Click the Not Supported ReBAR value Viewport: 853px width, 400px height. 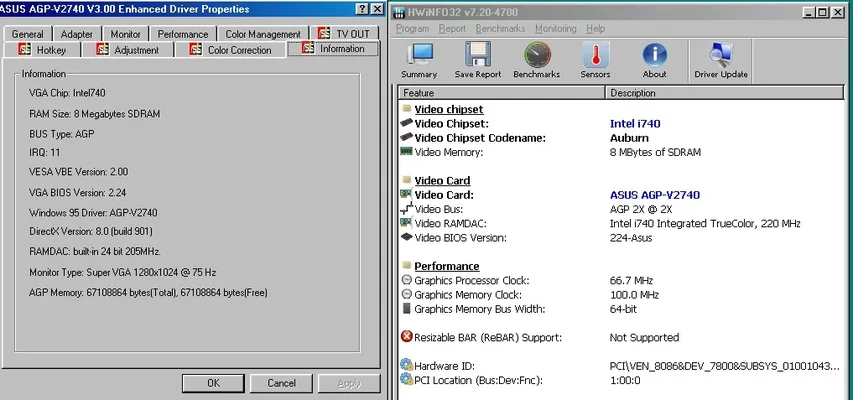[644, 337]
